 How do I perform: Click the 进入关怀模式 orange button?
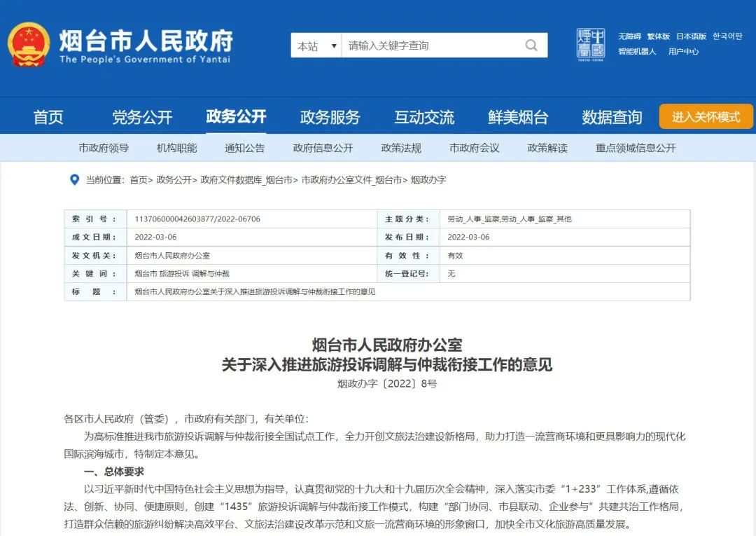[x=706, y=117]
